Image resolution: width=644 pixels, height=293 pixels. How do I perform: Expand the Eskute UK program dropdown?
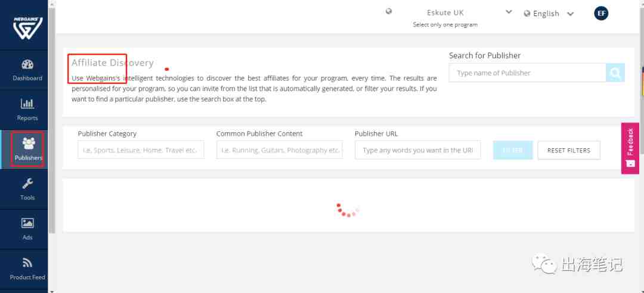tap(509, 11)
